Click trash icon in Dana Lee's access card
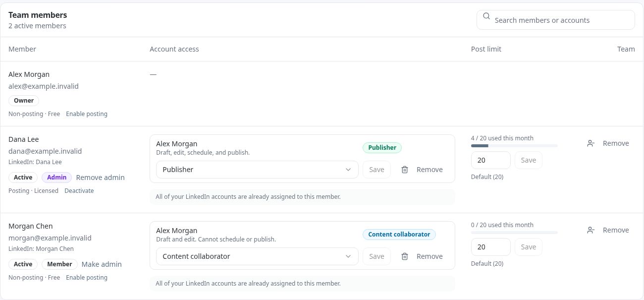This screenshot has height=300, width=644. tap(405, 170)
